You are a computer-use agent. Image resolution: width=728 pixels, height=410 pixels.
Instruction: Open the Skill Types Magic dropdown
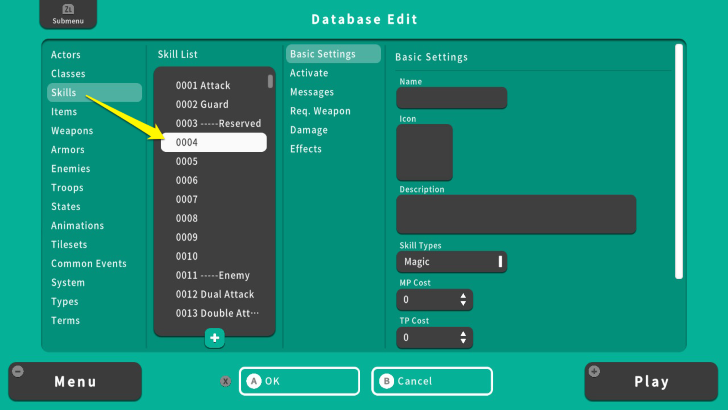pos(451,262)
